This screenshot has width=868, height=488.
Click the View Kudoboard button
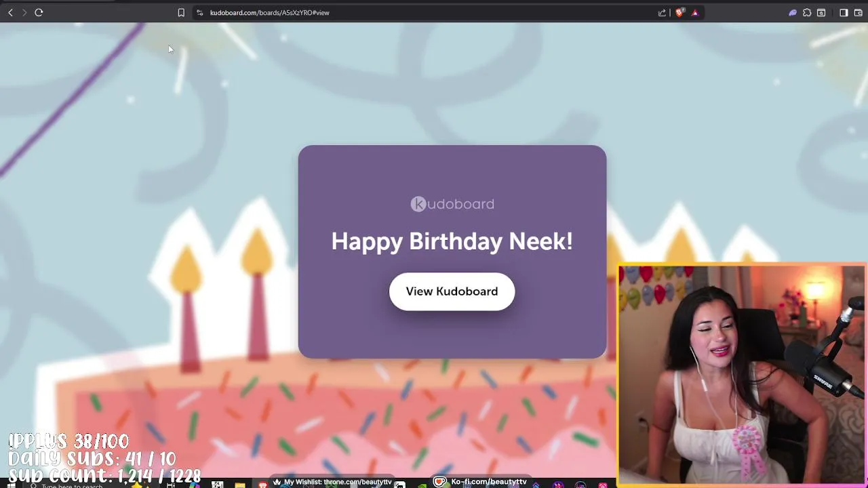point(452,291)
